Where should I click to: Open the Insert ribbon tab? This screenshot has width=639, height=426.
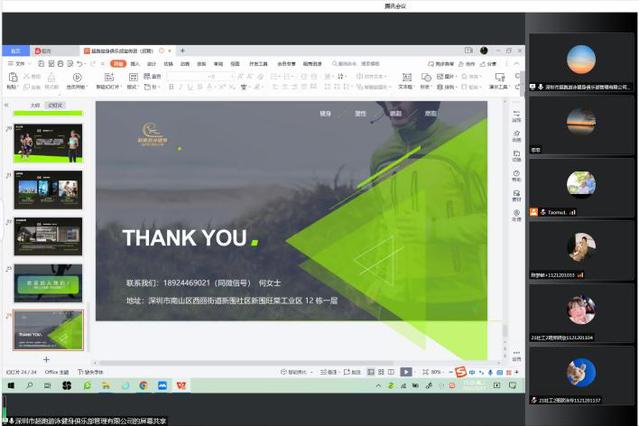coord(135,64)
